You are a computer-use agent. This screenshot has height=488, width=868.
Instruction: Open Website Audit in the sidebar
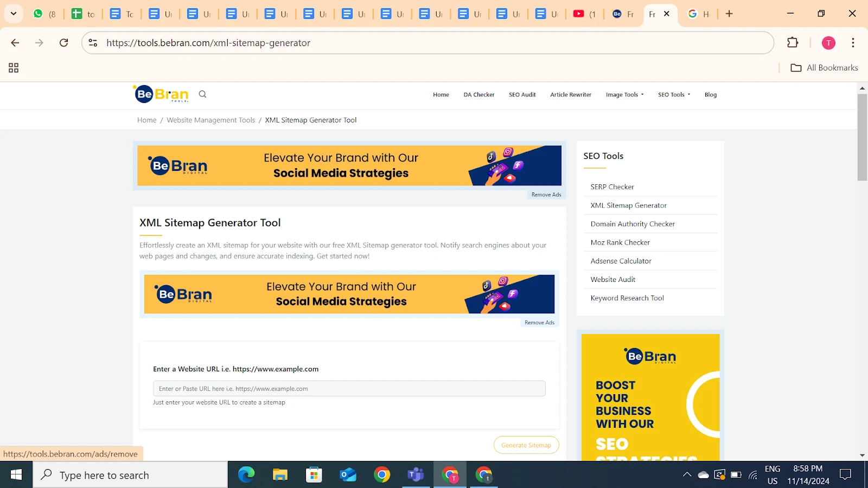click(x=613, y=279)
